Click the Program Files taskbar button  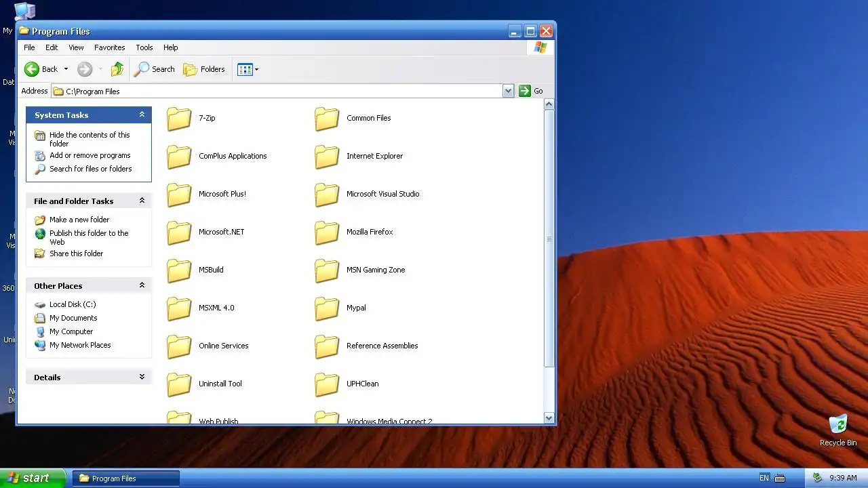126,478
